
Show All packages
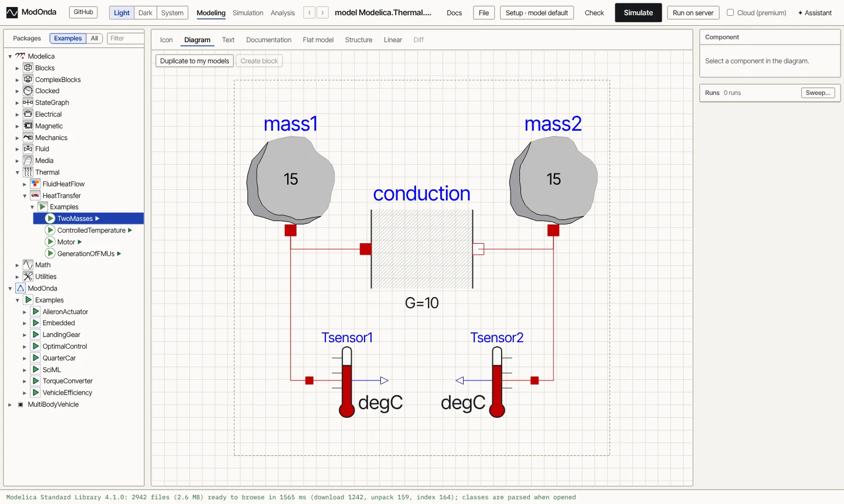[x=94, y=39]
